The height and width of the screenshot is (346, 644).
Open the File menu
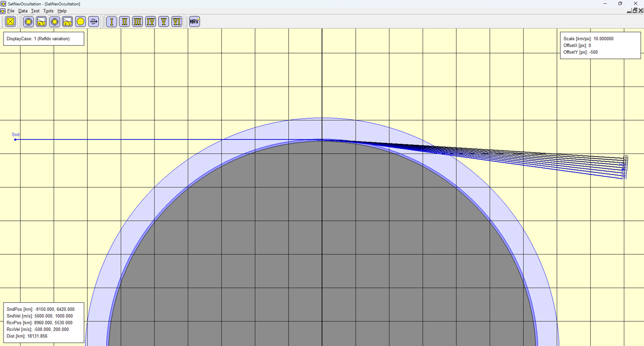coord(11,11)
